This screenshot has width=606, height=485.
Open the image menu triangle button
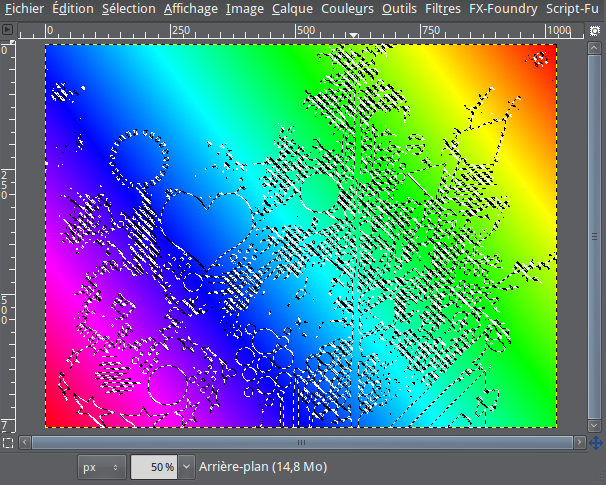click(8, 30)
